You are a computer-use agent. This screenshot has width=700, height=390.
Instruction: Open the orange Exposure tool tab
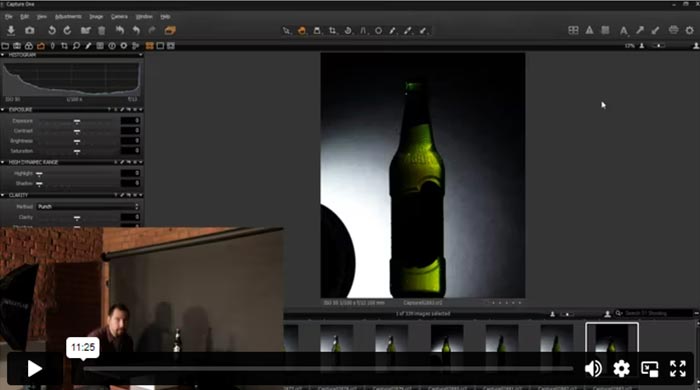coord(41,46)
